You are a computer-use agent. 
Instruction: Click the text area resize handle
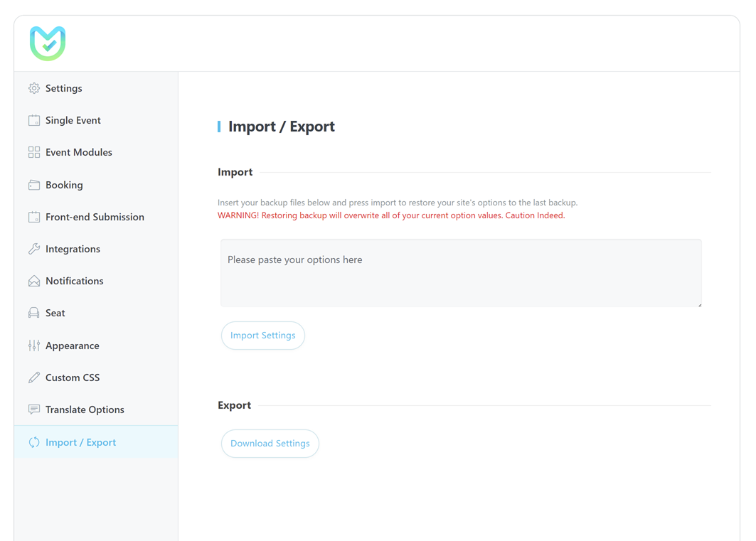tap(699, 304)
